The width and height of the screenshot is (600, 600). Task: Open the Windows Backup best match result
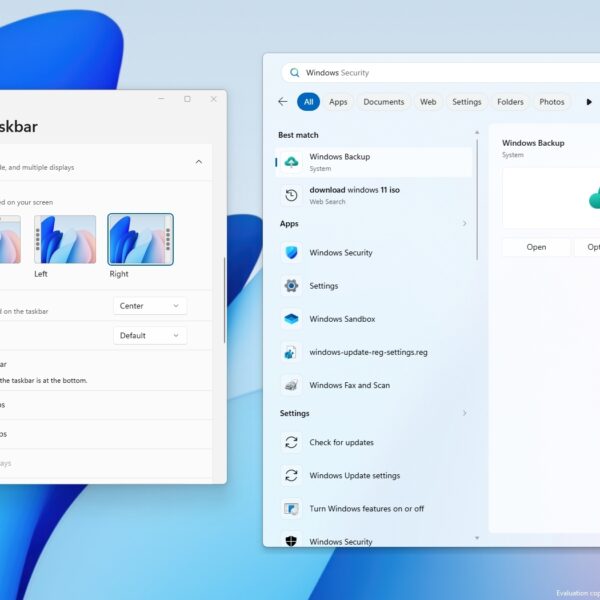374,162
